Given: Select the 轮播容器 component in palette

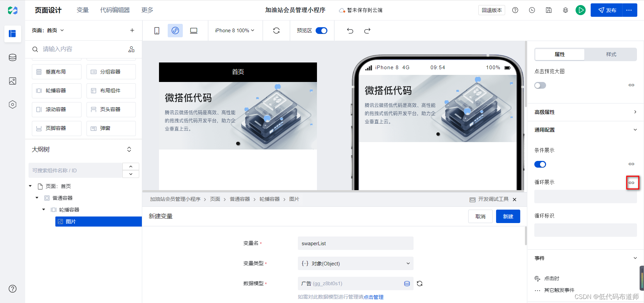Looking at the screenshot, I should [57, 91].
